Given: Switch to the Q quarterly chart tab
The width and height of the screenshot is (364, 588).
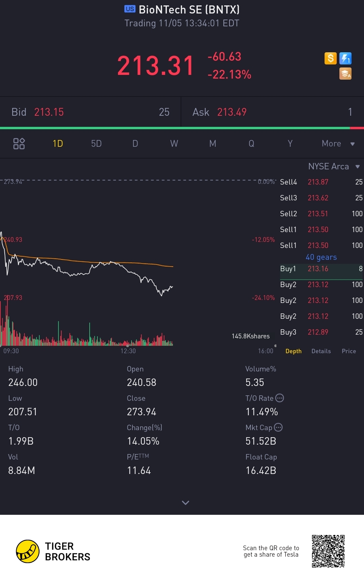Looking at the screenshot, I should pos(251,144).
